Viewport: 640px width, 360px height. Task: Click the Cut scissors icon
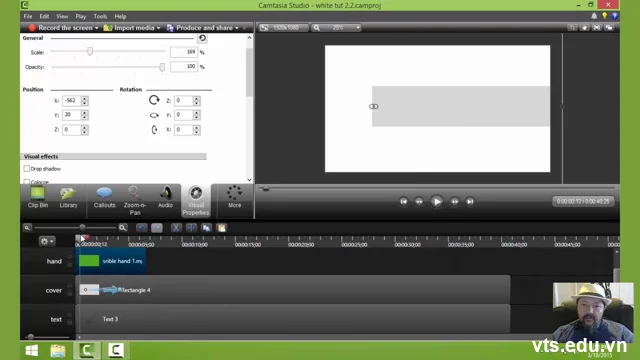176,228
